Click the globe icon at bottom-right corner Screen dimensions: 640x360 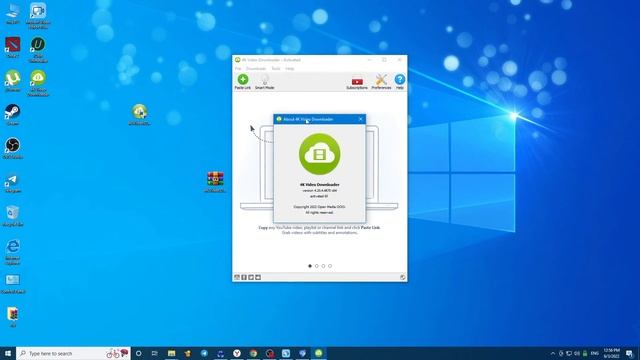tap(402, 278)
